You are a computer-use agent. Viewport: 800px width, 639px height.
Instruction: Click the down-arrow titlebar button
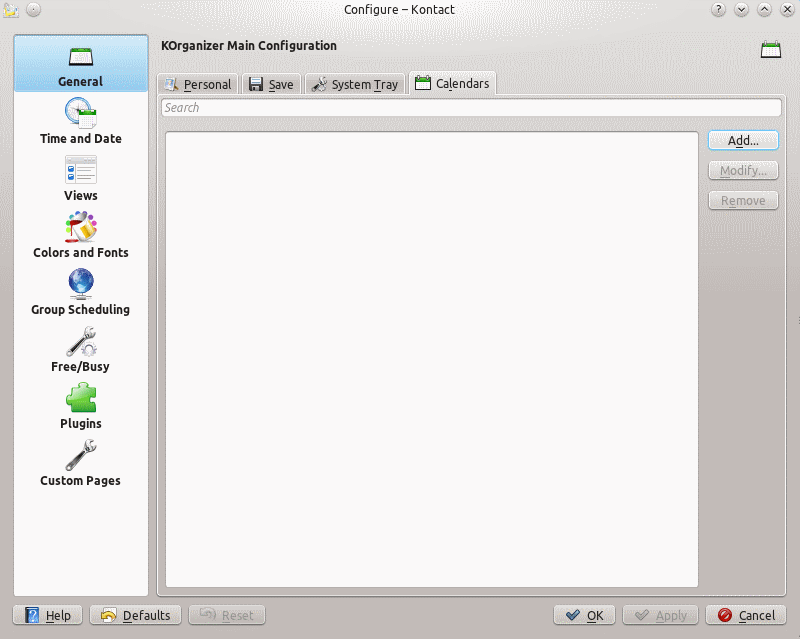click(741, 10)
